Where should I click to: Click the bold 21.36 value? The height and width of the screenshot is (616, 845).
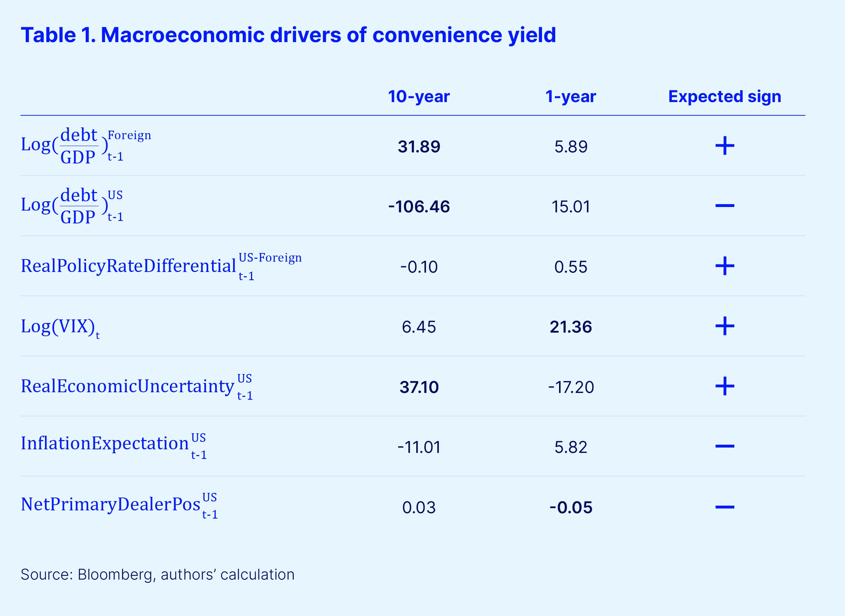click(570, 327)
